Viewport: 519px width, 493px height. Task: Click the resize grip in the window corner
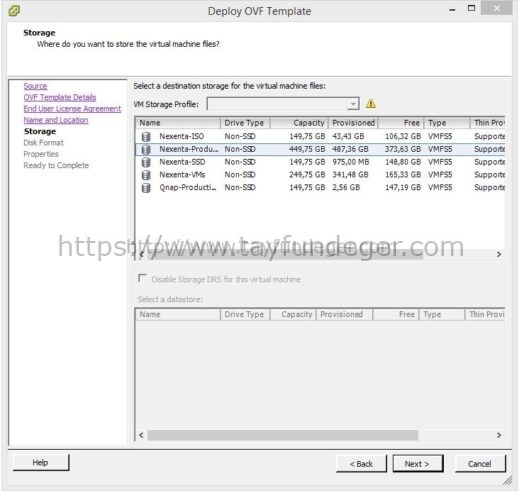point(507,480)
